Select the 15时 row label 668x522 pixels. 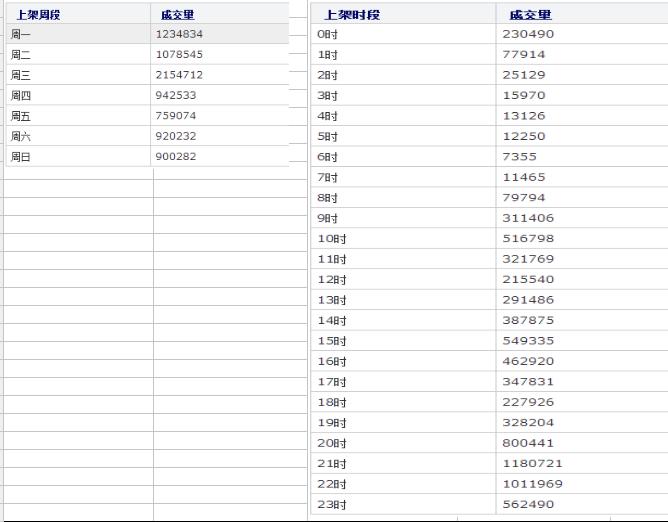[331, 341]
